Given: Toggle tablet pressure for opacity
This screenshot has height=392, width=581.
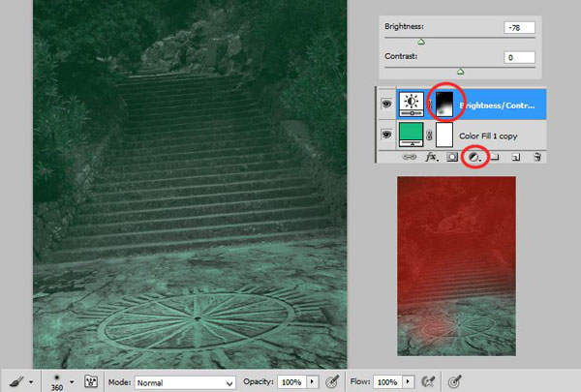Looking at the screenshot, I should [332, 381].
